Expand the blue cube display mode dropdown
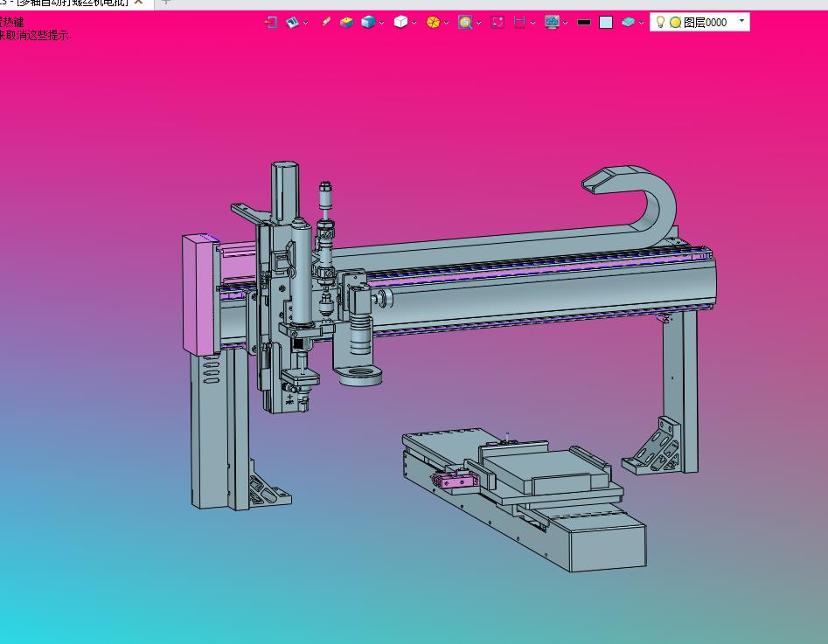 382,23
